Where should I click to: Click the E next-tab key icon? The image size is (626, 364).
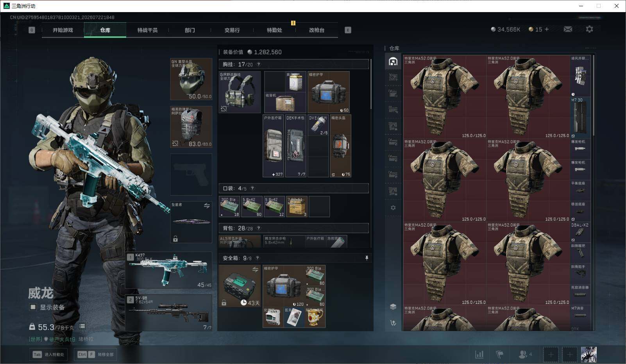[348, 30]
